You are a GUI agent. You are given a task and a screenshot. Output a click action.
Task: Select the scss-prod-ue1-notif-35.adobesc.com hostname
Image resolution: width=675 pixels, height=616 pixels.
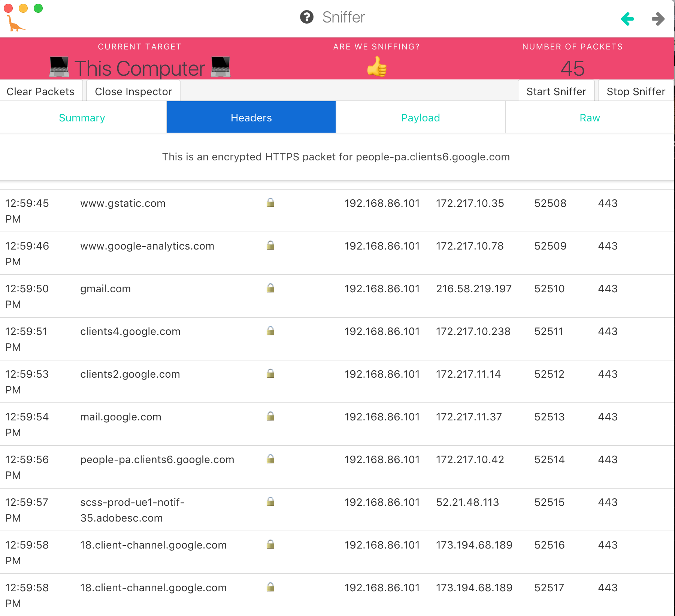tap(132, 510)
